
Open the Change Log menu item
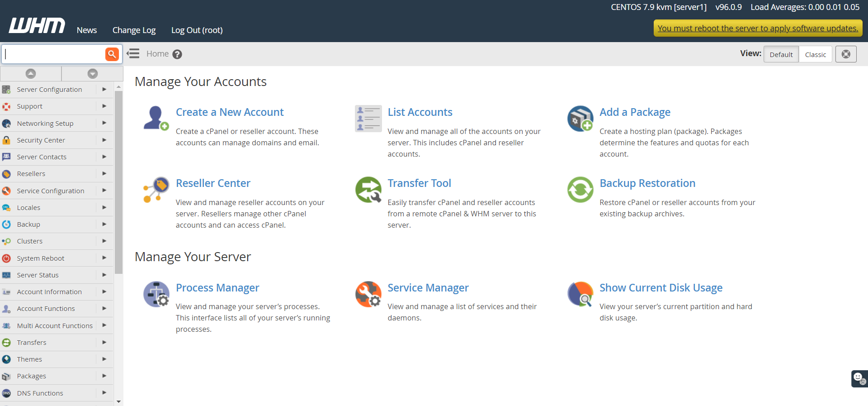click(134, 30)
